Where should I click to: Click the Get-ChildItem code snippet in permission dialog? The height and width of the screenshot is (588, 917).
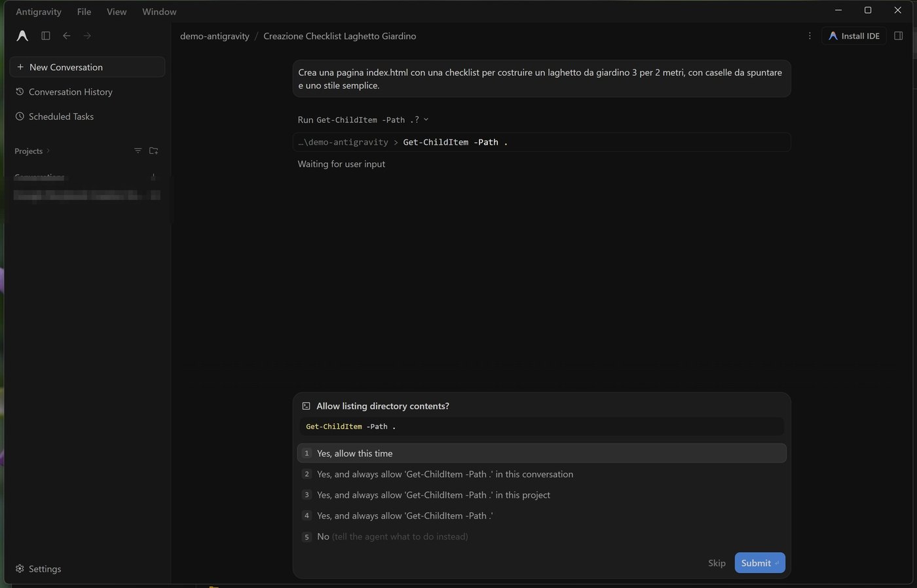542,426
